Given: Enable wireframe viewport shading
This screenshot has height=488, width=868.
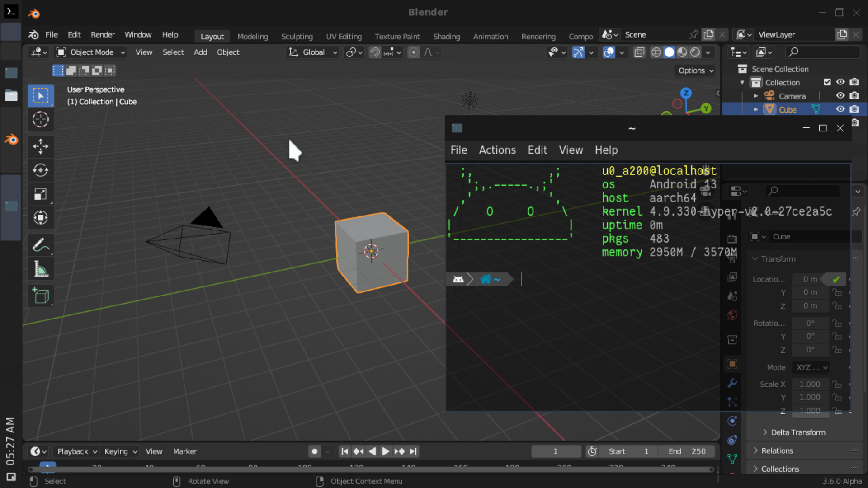Looking at the screenshot, I should [x=656, y=52].
